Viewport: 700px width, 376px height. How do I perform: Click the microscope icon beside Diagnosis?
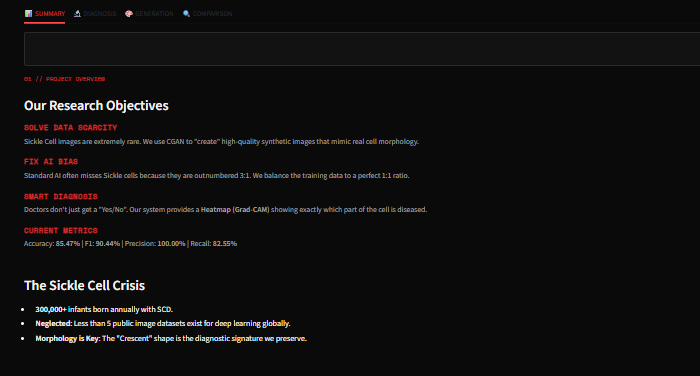[x=77, y=13]
